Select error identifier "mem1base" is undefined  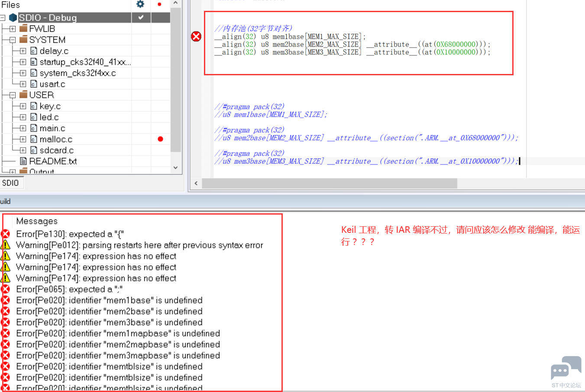pos(109,300)
